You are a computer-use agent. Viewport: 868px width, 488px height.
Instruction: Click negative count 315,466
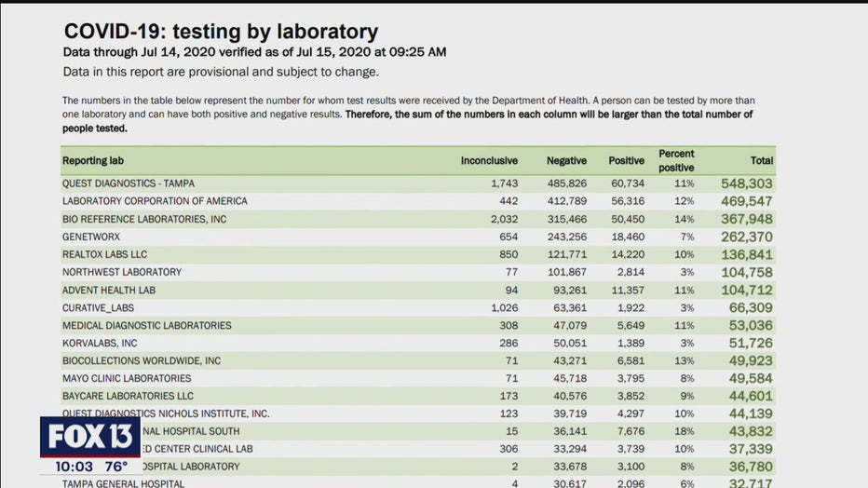click(567, 219)
